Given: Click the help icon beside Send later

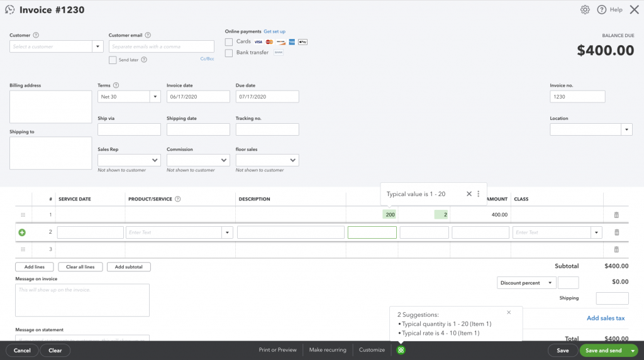Looking at the screenshot, I should coord(144,60).
